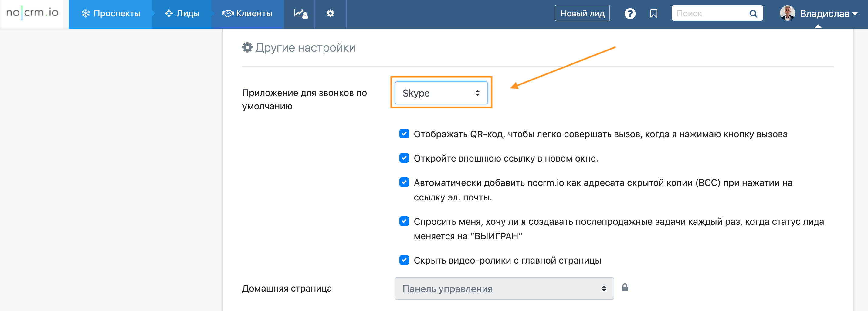868x311 pixels.
Task: Click the search magnifier icon
Action: coord(753,13)
